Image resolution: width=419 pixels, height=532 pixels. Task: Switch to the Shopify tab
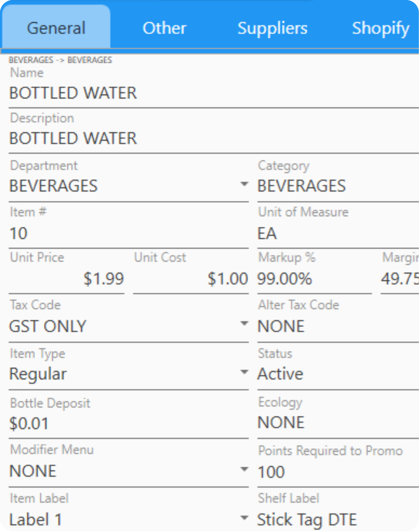click(381, 28)
